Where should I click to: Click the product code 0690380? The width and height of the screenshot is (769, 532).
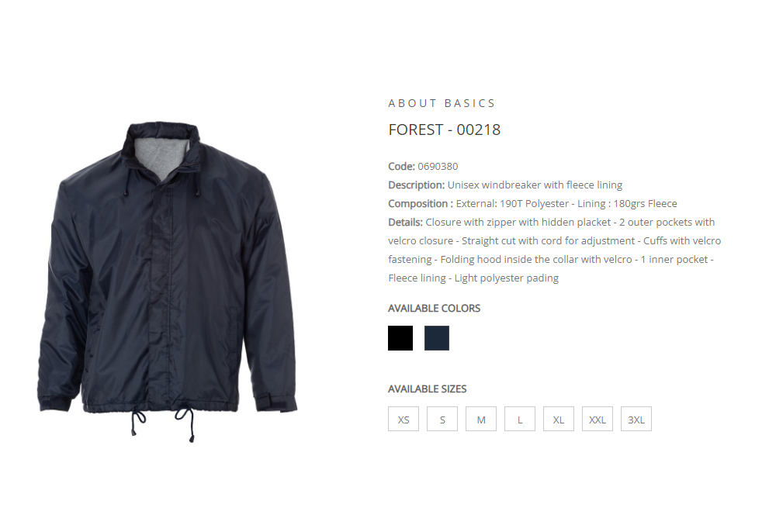point(438,166)
